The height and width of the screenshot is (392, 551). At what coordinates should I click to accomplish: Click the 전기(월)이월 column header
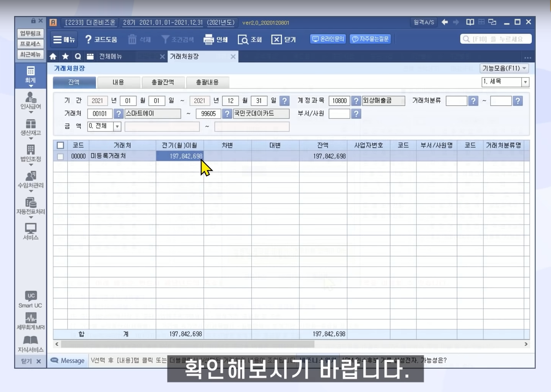coord(180,145)
